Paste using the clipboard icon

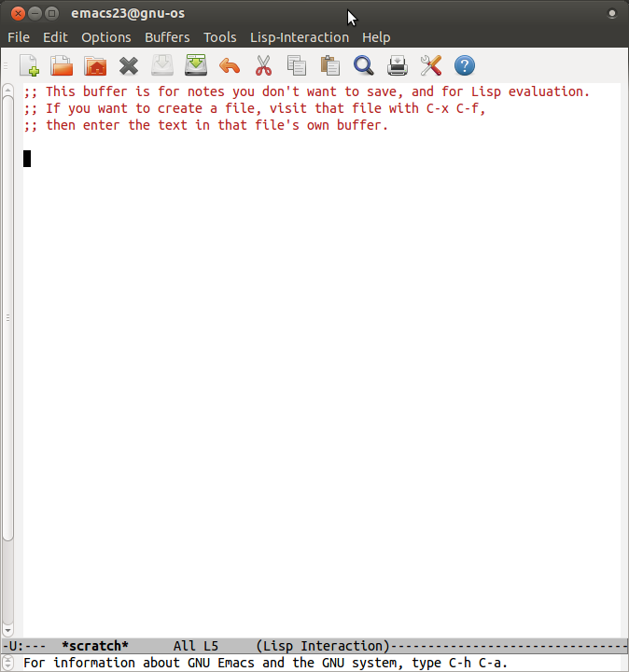pyautogui.click(x=329, y=65)
